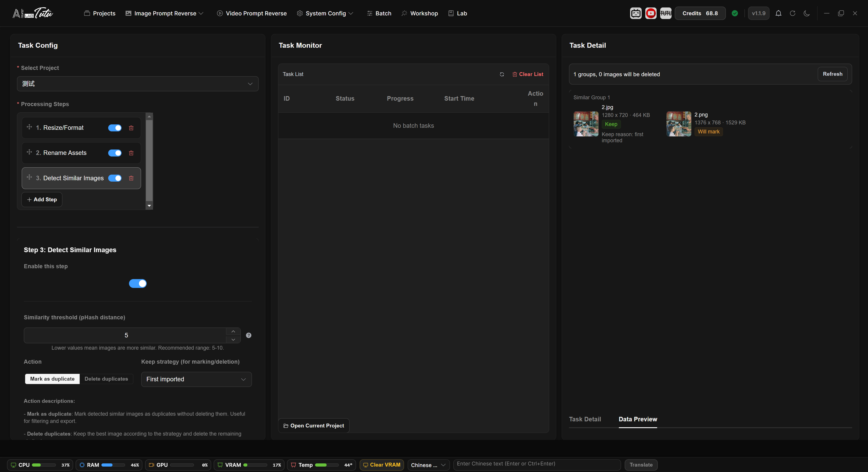Viewport: 868px width, 472px height.
Task: Click the v1.1.9 version badge
Action: 758,13
